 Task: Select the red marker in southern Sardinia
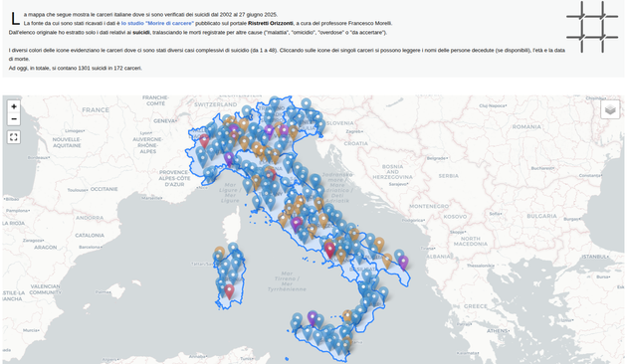229,291
